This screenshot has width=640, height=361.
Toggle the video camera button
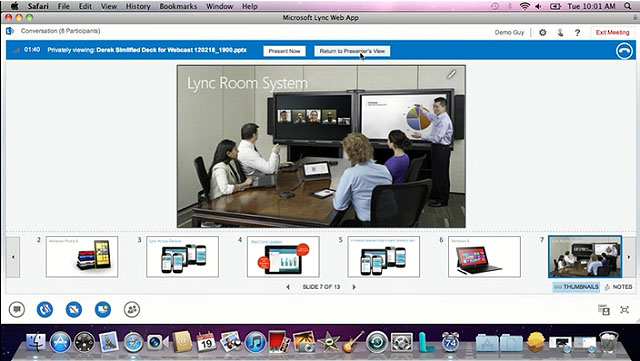(74, 310)
